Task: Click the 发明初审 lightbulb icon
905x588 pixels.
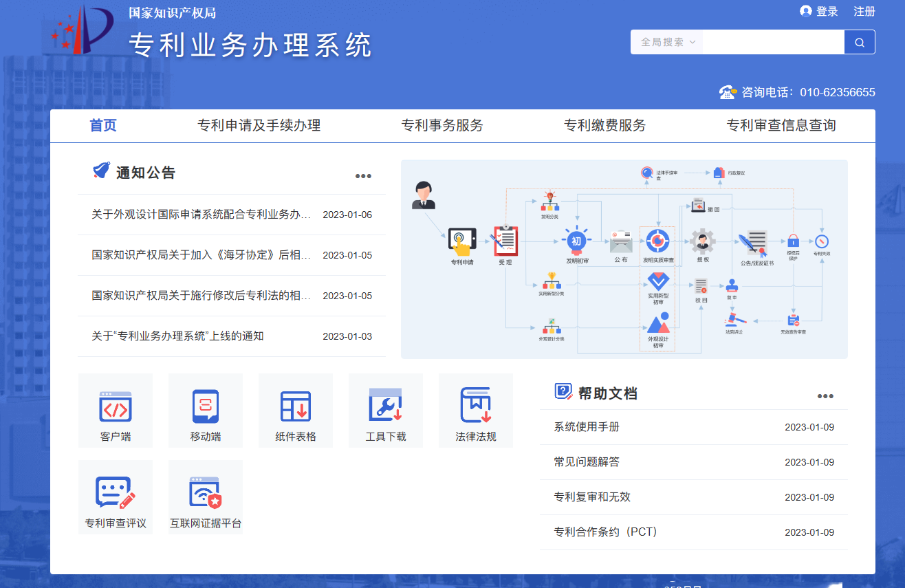Action: [x=576, y=239]
